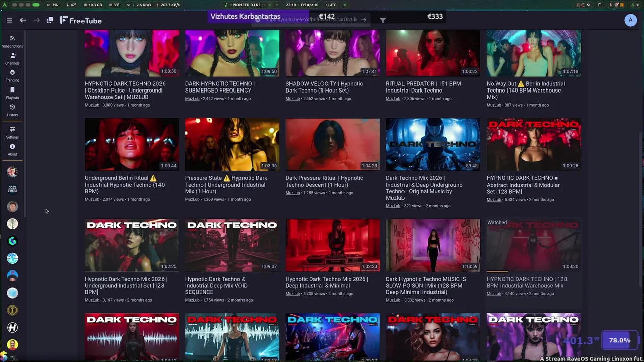644x362 pixels.
Task: Open MuzLub channel under SHADOW VELOCITY video
Action: coord(293,99)
